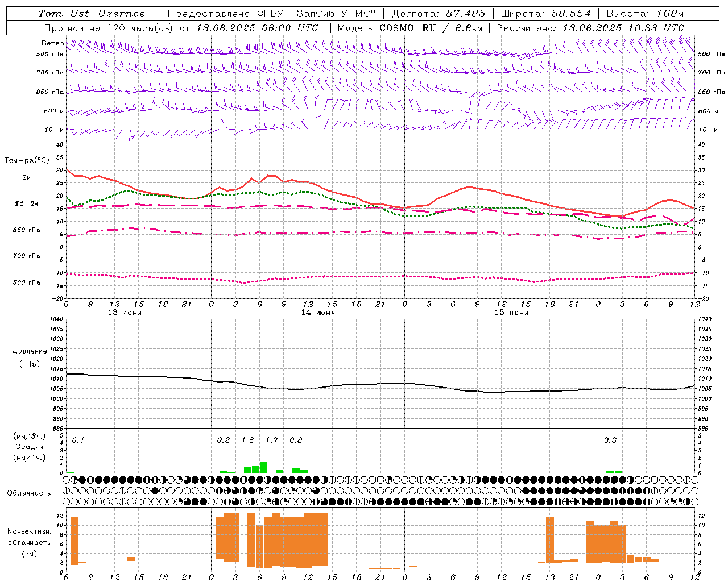Viewport: 728px width, 582px height.
Task: Click the elevation text Высота: 168м
Action: click(x=645, y=14)
